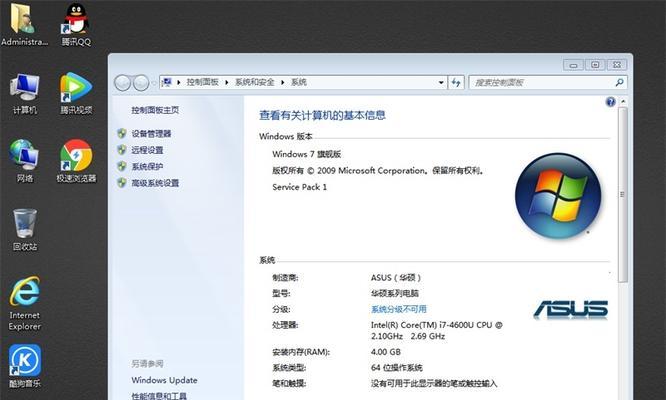Click the vertical scrollbar thumb

point(622,194)
